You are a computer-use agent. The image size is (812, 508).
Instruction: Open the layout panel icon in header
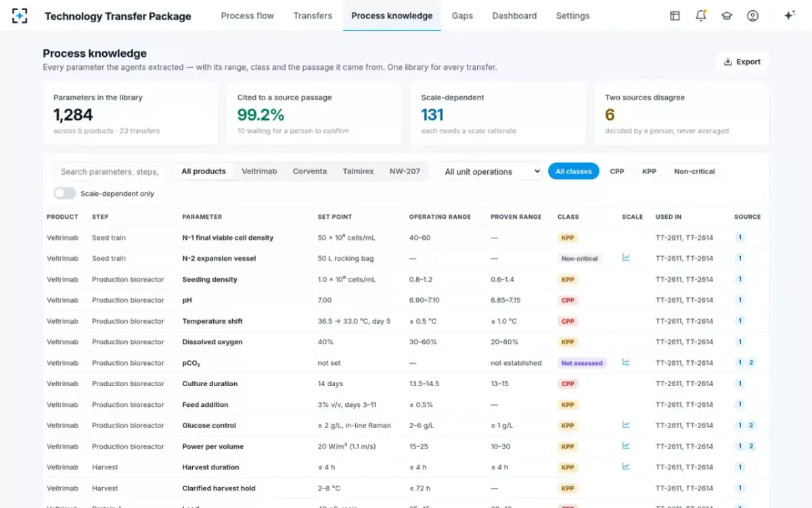coord(675,16)
